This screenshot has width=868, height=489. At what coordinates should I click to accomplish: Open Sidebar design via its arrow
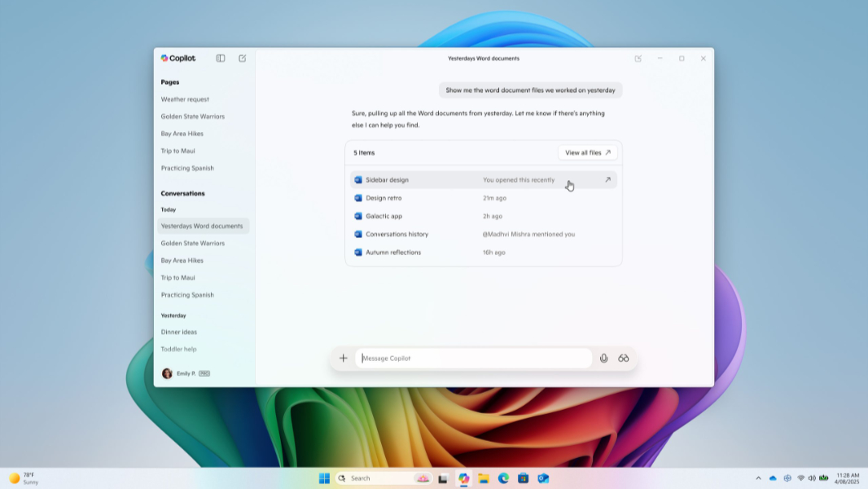pos(607,178)
